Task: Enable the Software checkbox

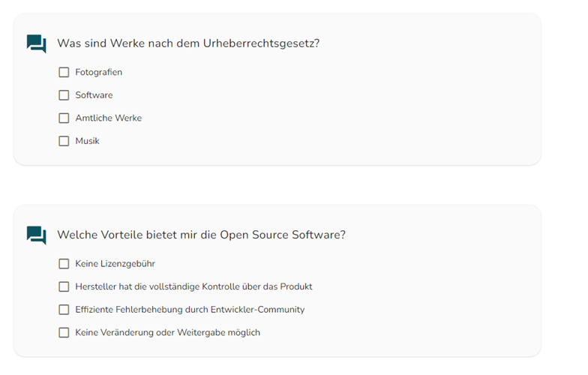Action: 64,95
